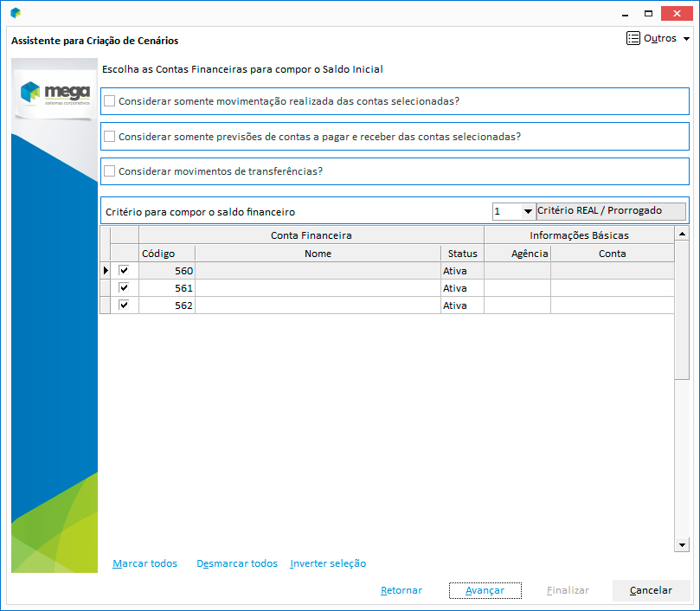This screenshot has height=611, width=700.
Task: Click 'Marcar todos' link
Action: tap(144, 563)
